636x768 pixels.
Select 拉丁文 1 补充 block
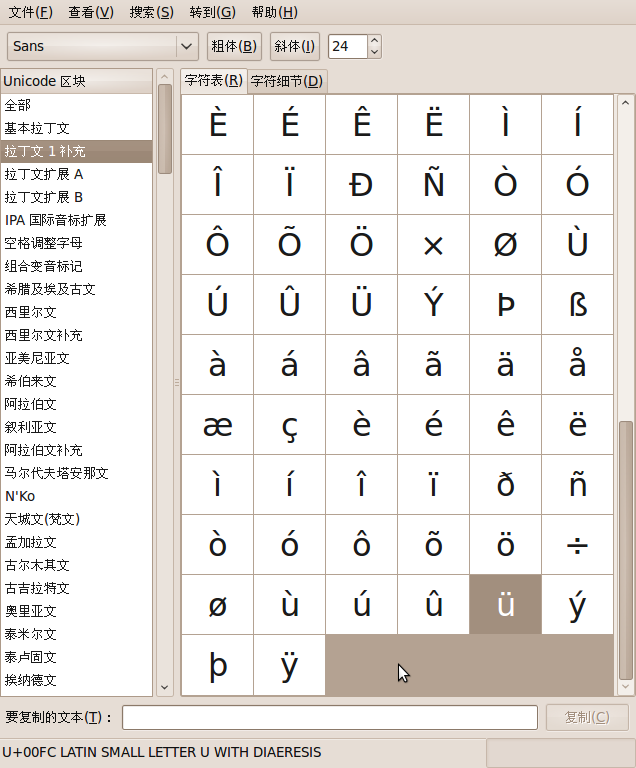(76, 151)
